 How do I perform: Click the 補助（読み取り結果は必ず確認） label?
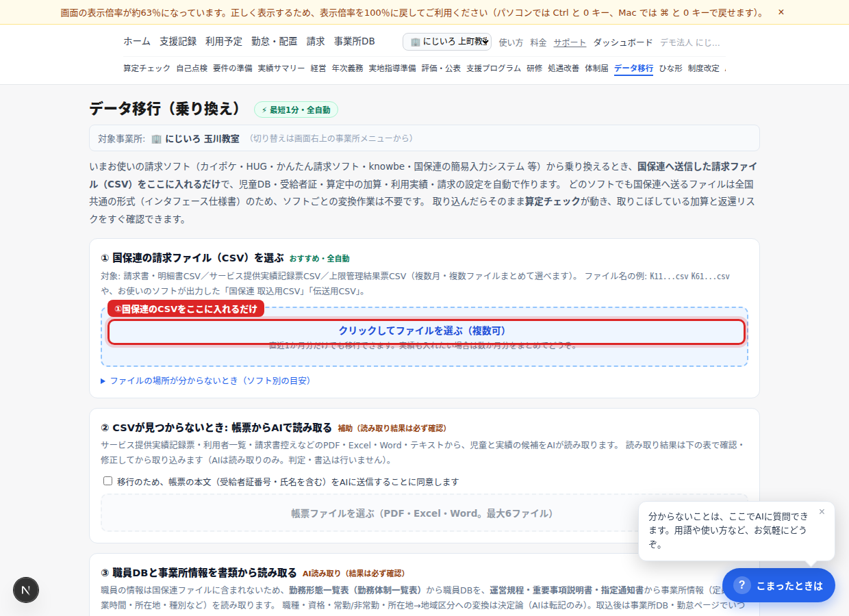click(392, 428)
